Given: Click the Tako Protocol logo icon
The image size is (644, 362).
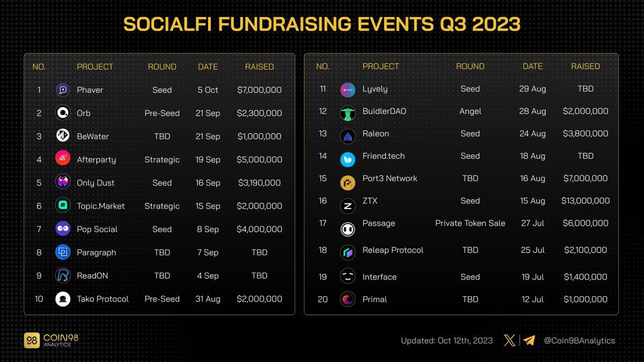Looking at the screenshot, I should click(63, 299).
